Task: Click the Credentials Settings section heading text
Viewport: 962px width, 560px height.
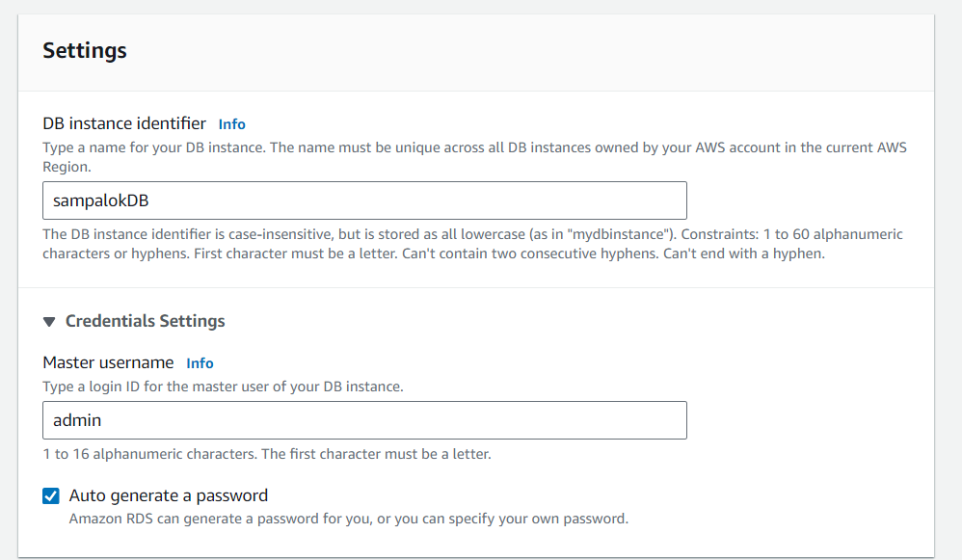Action: click(x=145, y=321)
